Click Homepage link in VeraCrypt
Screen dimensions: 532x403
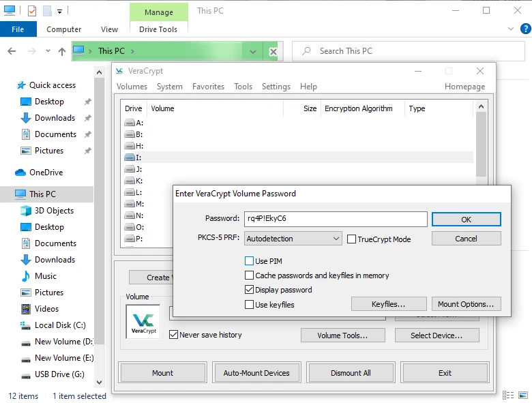[465, 87]
